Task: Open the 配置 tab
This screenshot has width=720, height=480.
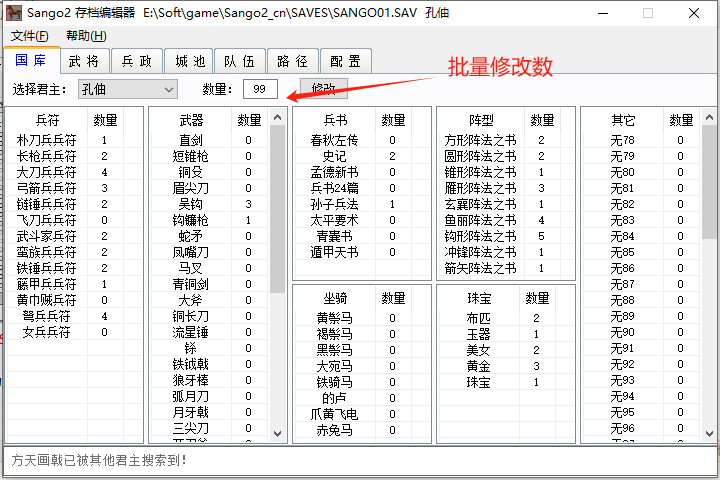Action: click(x=345, y=61)
